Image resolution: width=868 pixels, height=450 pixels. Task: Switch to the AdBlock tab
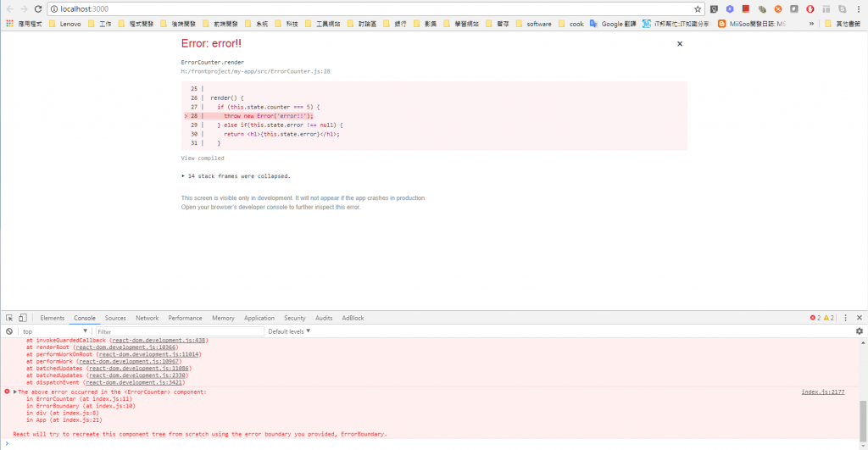click(x=353, y=319)
